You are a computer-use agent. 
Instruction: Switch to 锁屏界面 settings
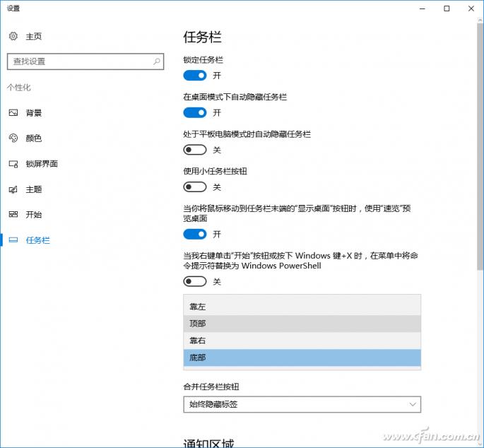(x=42, y=164)
